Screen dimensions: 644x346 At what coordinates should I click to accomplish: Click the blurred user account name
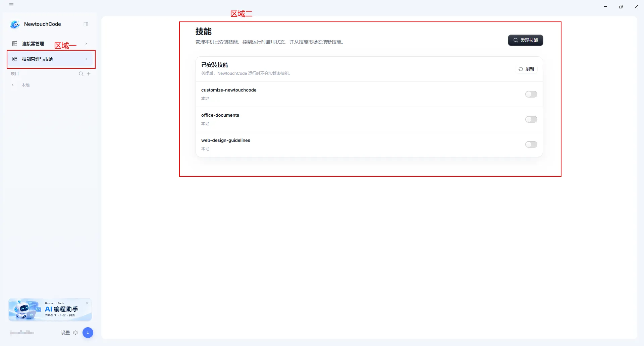click(22, 333)
